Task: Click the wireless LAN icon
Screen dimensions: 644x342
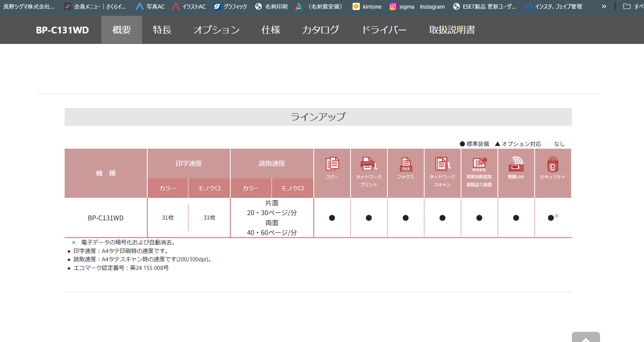Action: (516, 164)
